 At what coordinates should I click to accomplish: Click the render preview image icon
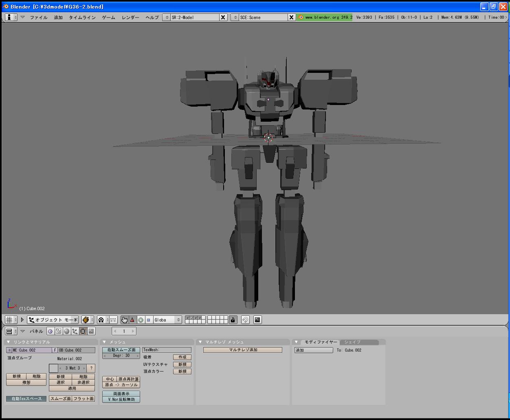tap(257, 320)
